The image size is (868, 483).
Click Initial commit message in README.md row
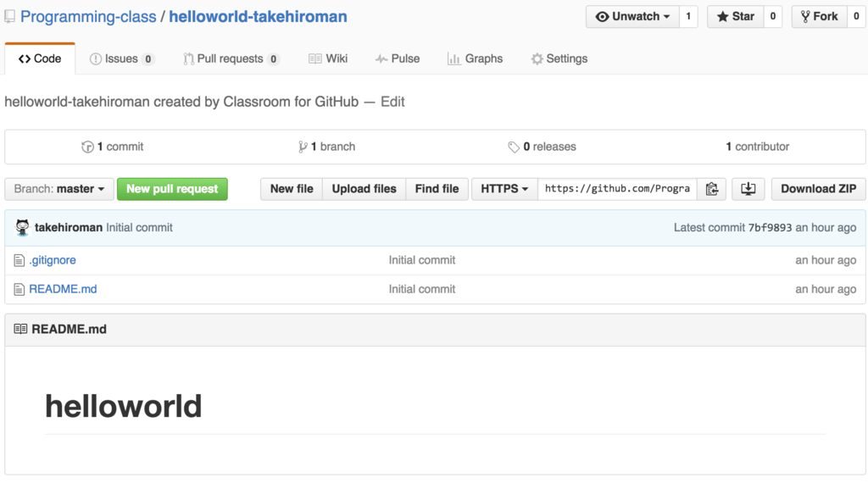[x=422, y=289]
